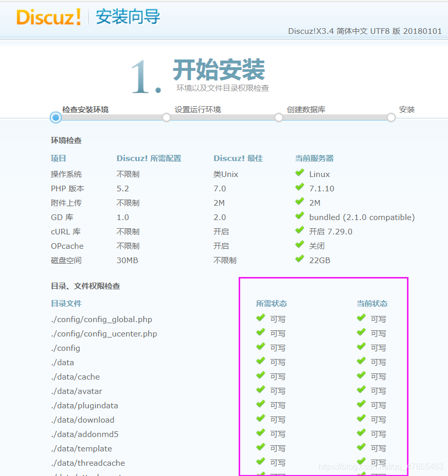This screenshot has width=448, height=476.
Task: Click the ./data/threadcache path
Action: click(88, 463)
